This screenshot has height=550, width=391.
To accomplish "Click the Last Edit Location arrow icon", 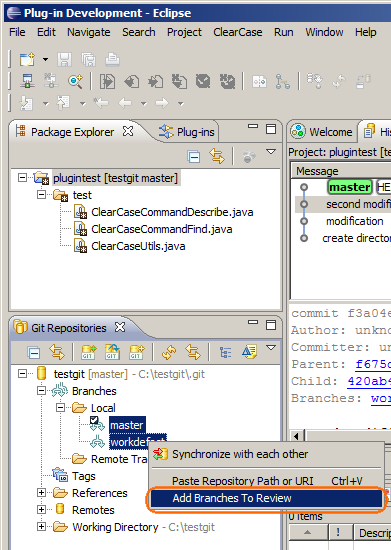I will (101, 103).
